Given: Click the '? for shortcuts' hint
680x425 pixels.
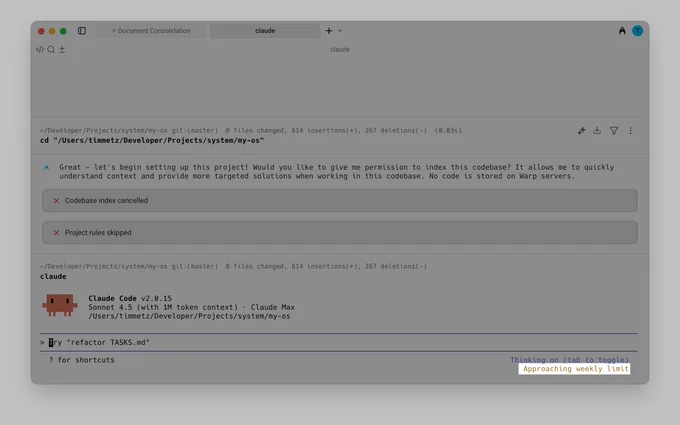Looking at the screenshot, I should click(82, 360).
